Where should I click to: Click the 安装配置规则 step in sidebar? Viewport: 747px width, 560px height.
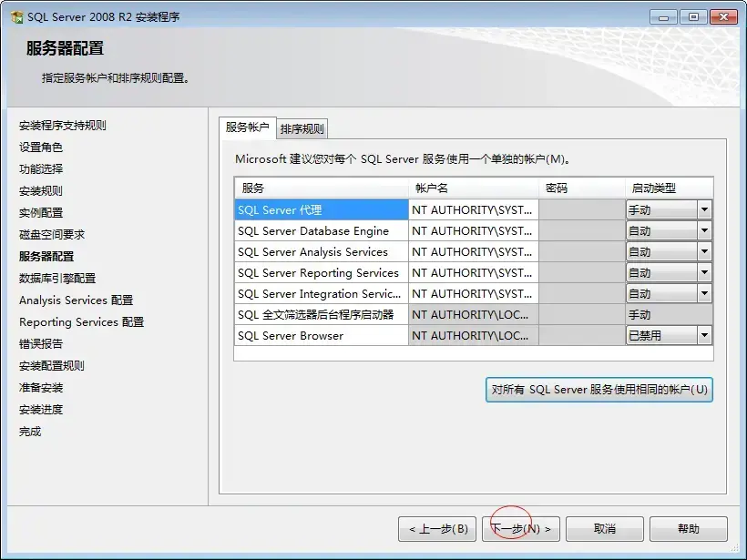coord(52,366)
